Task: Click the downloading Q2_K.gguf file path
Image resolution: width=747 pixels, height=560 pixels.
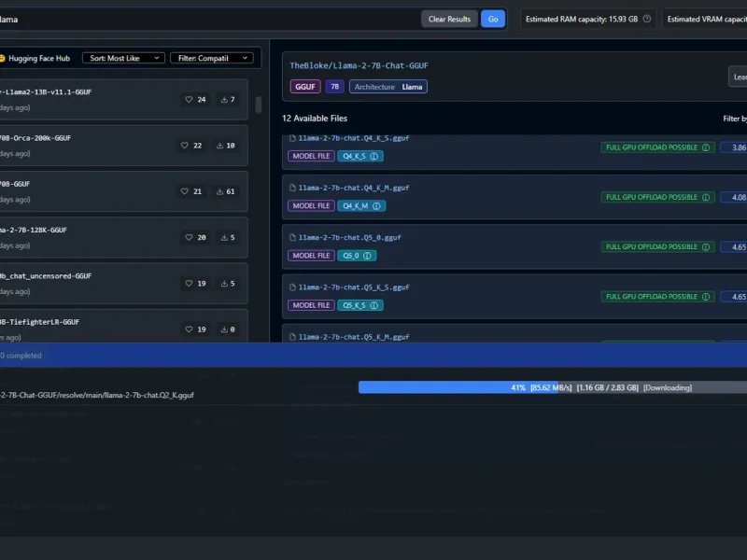Action: coord(97,395)
